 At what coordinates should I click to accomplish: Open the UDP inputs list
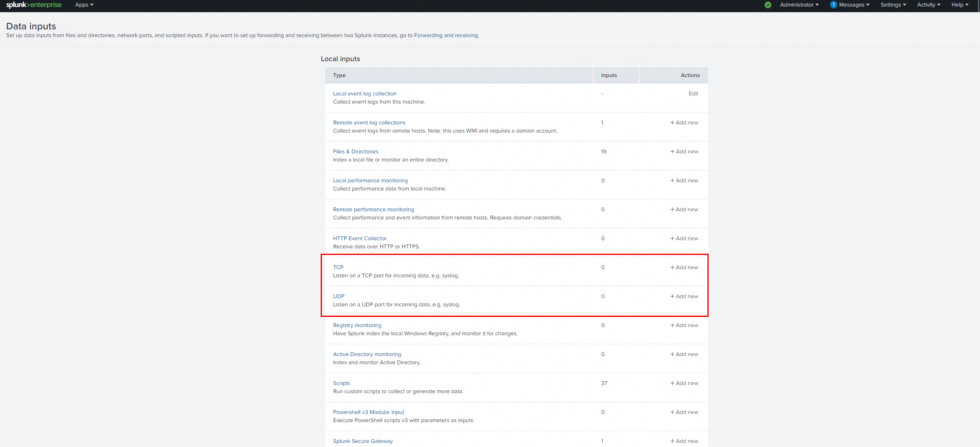[339, 297]
